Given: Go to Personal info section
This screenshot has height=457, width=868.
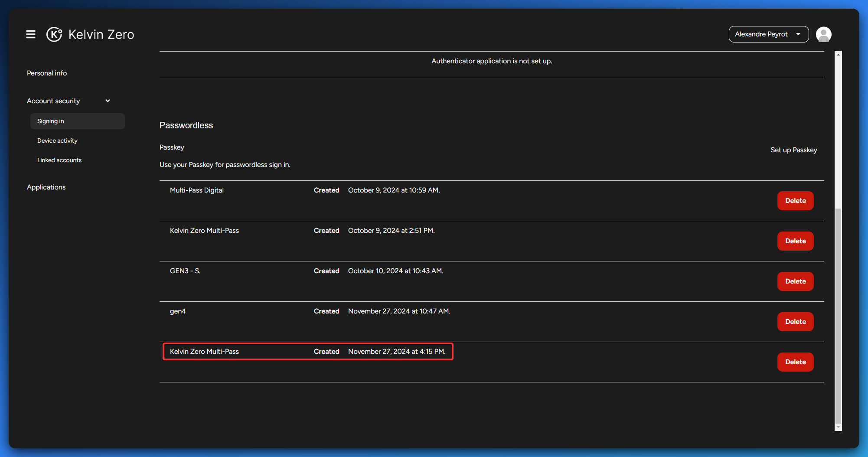Looking at the screenshot, I should [47, 73].
